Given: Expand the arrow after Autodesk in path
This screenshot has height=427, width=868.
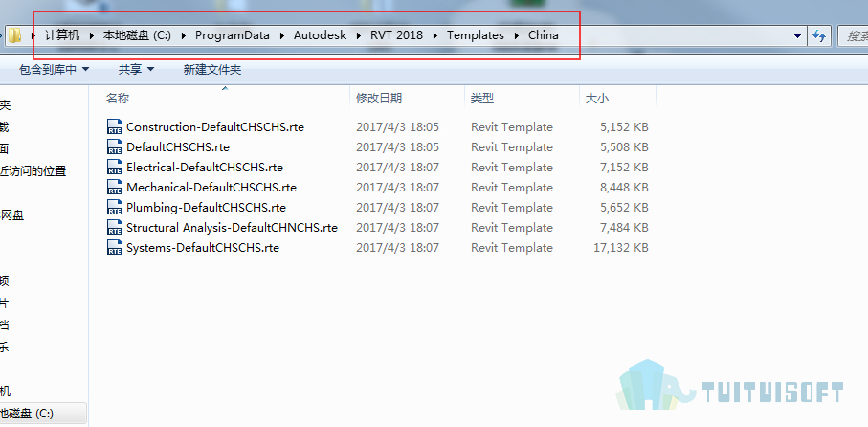Looking at the screenshot, I should tap(359, 35).
